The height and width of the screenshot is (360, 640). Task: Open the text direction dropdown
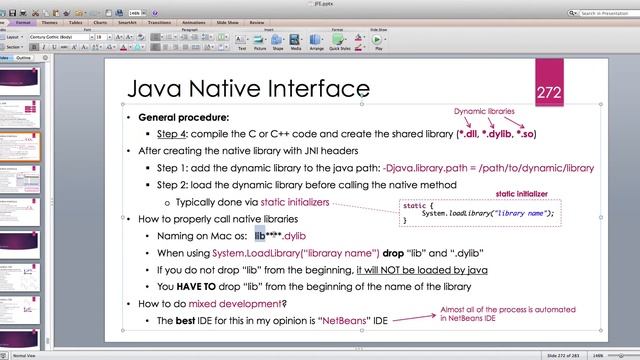(x=208, y=47)
